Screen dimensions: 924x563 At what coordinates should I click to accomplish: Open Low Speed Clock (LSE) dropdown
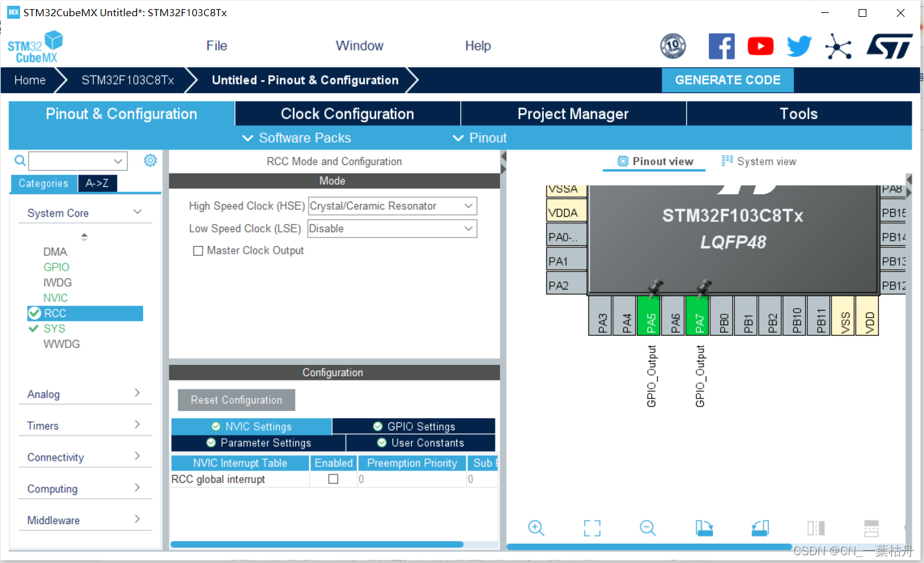coord(392,228)
